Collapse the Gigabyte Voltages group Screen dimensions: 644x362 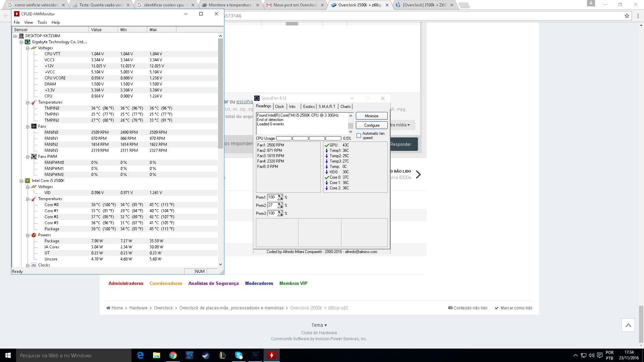tap(28, 48)
